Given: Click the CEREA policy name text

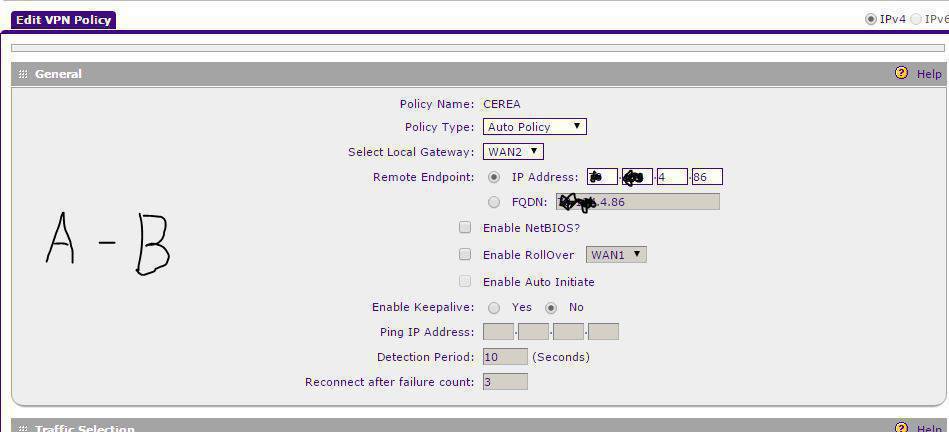Looking at the screenshot, I should click(x=502, y=104).
